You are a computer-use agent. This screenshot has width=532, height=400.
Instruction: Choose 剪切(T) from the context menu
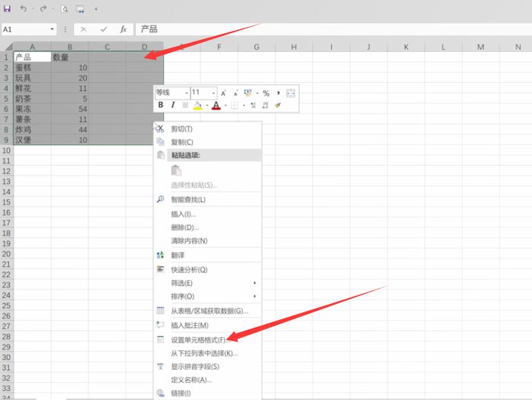point(208,129)
